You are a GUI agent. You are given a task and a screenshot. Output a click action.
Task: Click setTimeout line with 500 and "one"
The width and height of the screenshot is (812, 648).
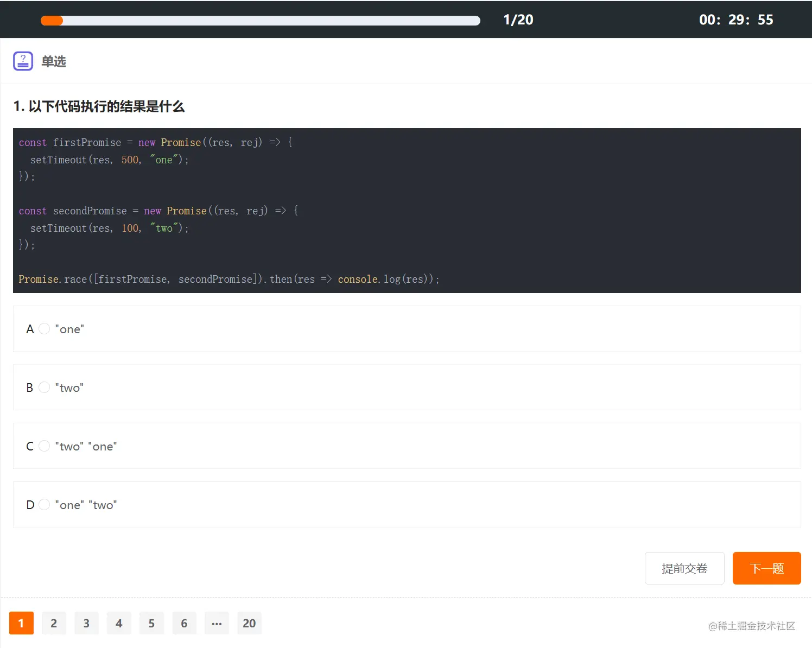coord(110,160)
